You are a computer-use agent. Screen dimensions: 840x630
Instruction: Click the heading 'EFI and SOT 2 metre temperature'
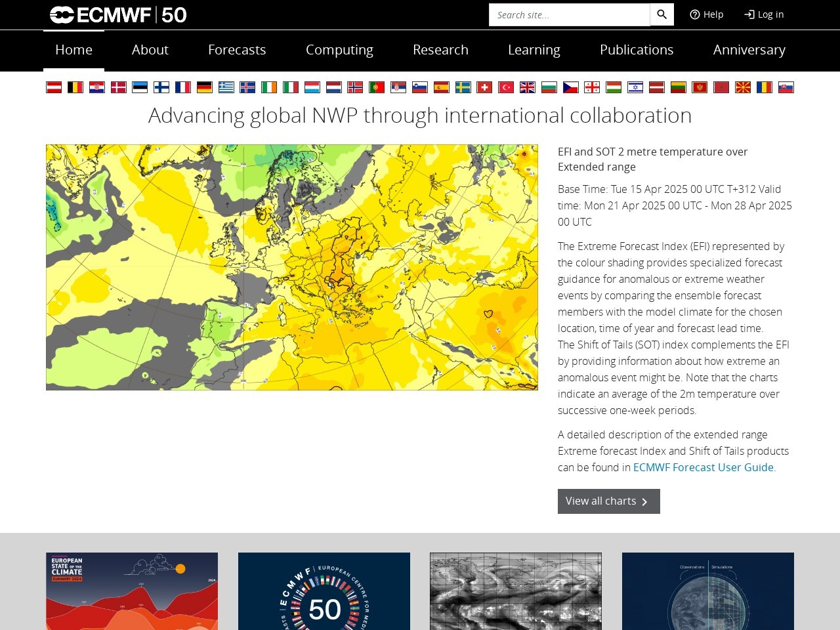[652, 159]
